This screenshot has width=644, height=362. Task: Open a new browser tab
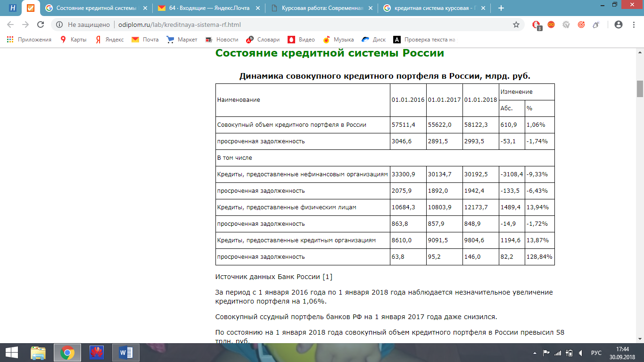point(501,8)
